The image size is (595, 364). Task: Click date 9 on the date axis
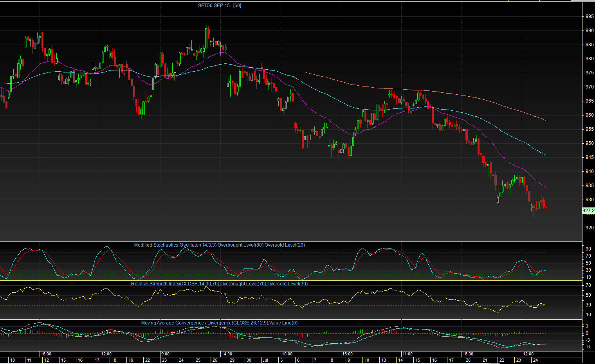point(349,360)
